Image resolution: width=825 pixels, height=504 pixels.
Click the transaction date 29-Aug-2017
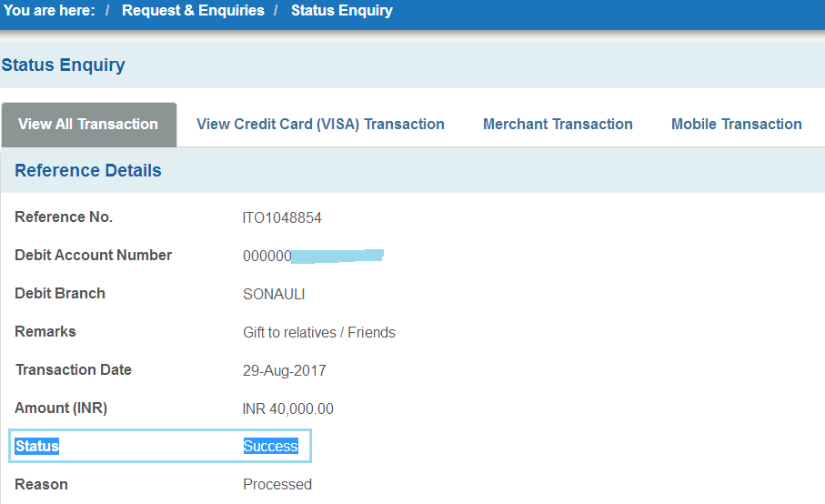[284, 371]
